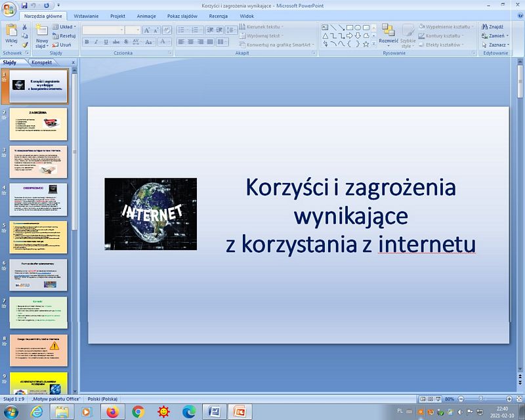Image resolution: width=525 pixels, height=420 pixels.
Task: Save the presentation from quick access toolbar
Action: 24,5
